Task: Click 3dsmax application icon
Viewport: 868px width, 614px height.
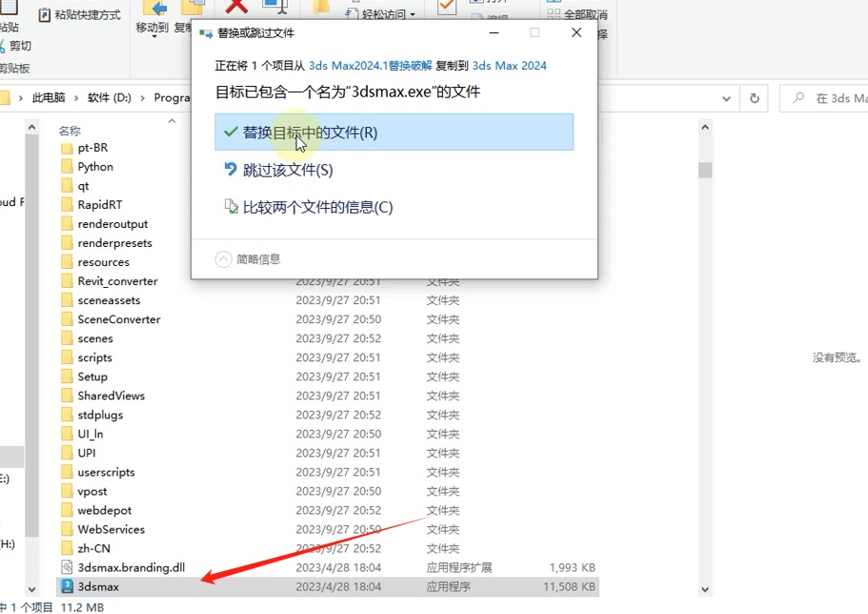Action: pyautogui.click(x=67, y=586)
